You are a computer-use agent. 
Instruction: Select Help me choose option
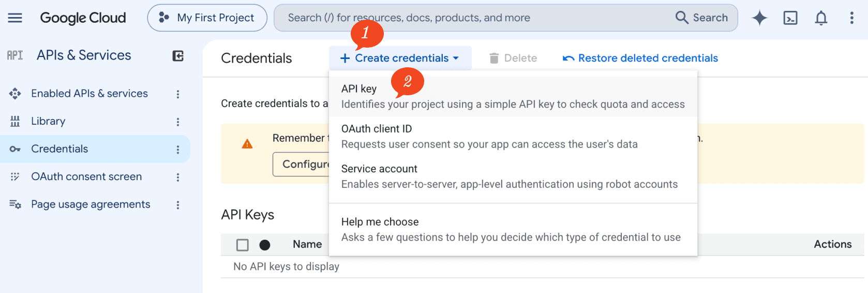pos(513,229)
